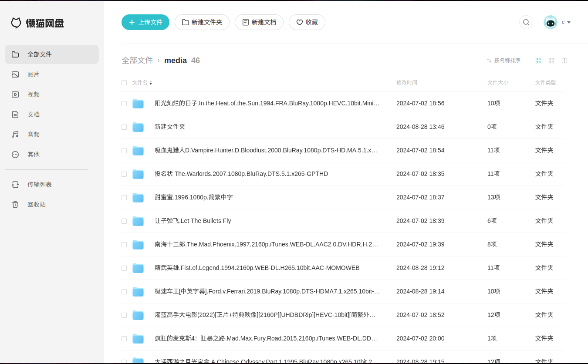Toggle the select-all files checkbox
The image size is (588, 364).
[124, 83]
